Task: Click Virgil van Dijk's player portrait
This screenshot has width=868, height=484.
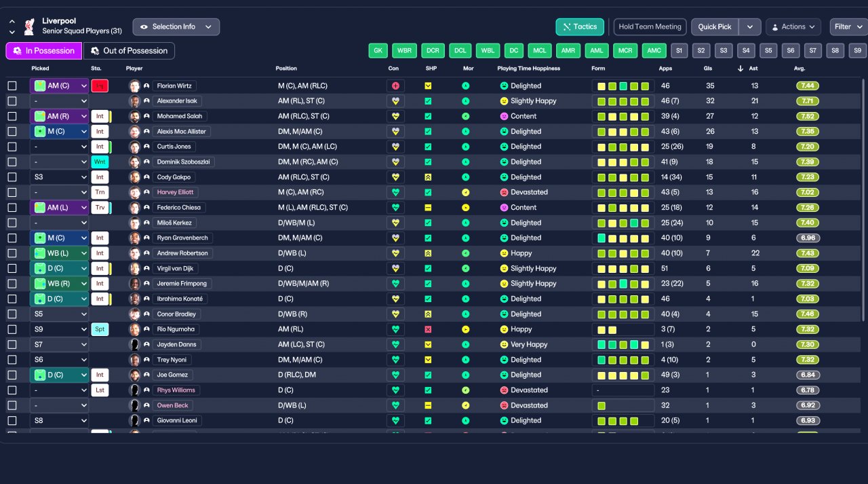Action: (134, 268)
